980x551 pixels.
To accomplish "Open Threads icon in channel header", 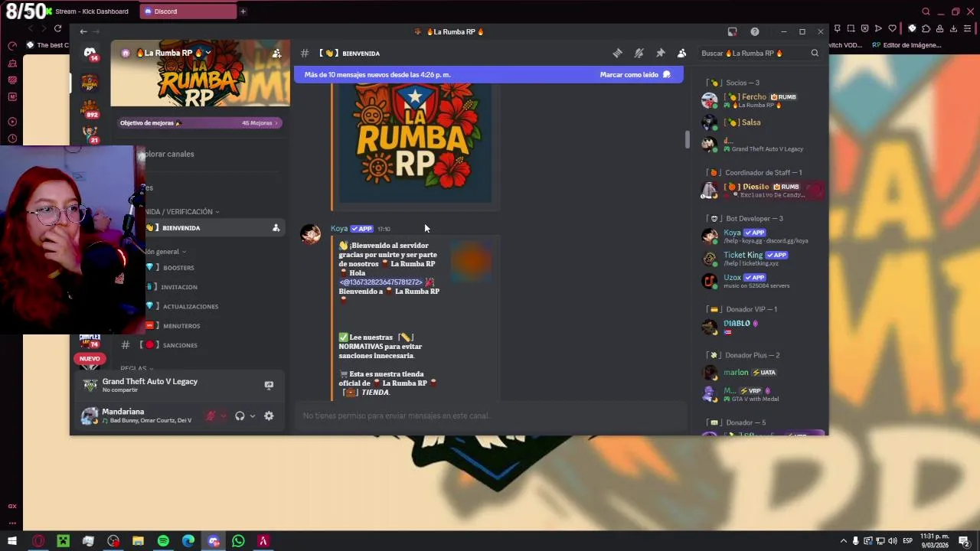I will tap(617, 53).
